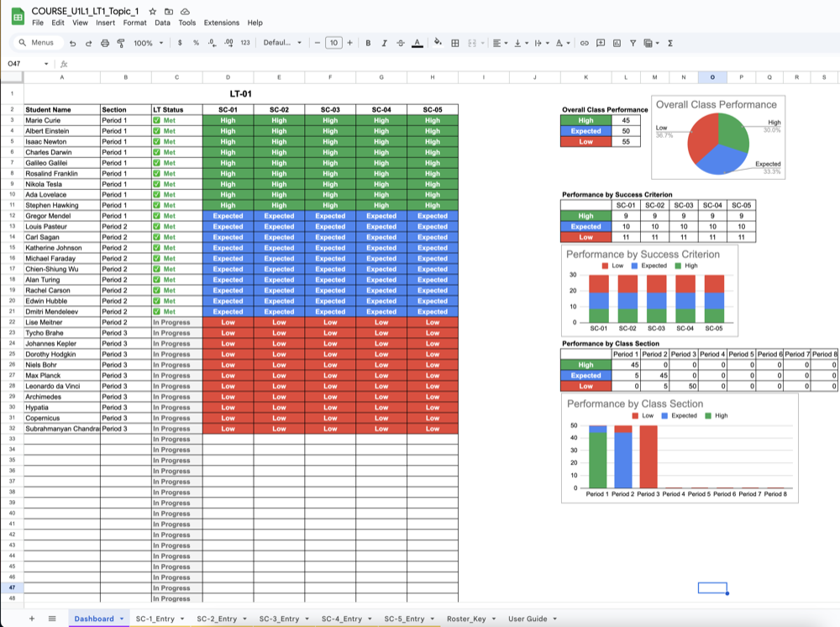The width and height of the screenshot is (840, 627).
Task: Click the Menus search button
Action: [36, 43]
